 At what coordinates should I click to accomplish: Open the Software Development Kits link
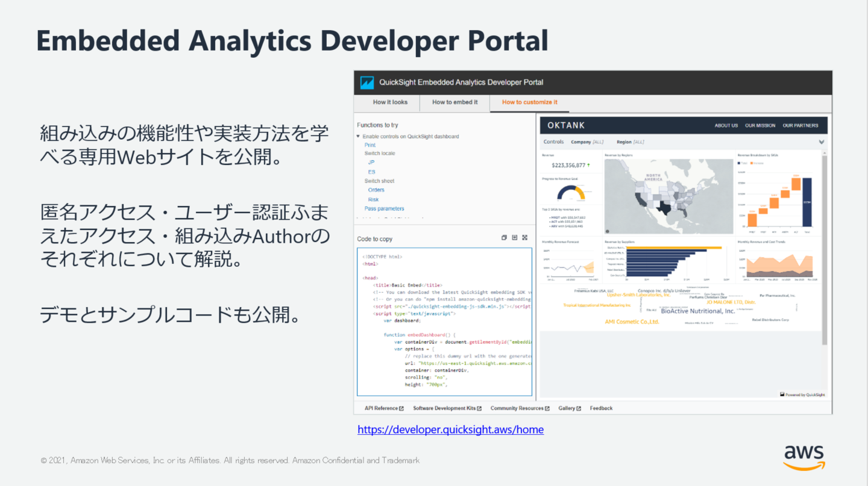[447, 408]
